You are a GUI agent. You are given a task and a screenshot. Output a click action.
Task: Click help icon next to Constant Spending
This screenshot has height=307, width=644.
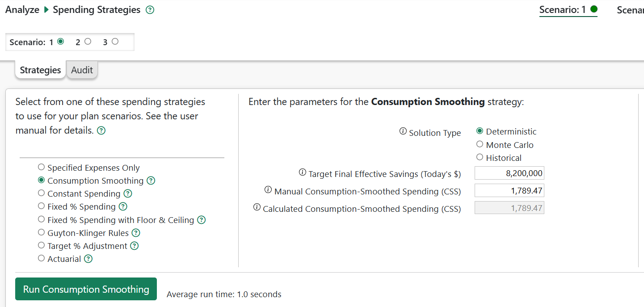(x=128, y=193)
